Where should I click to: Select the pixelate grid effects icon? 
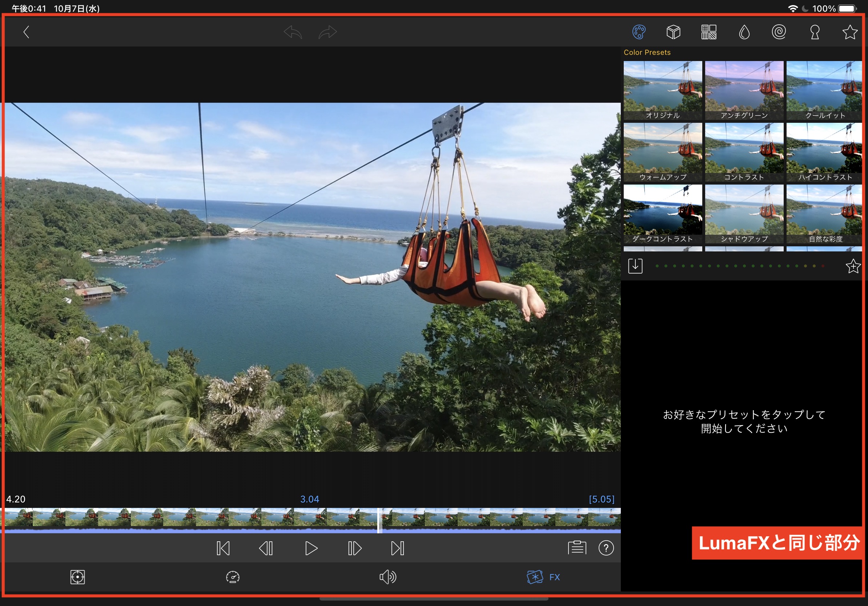click(708, 32)
